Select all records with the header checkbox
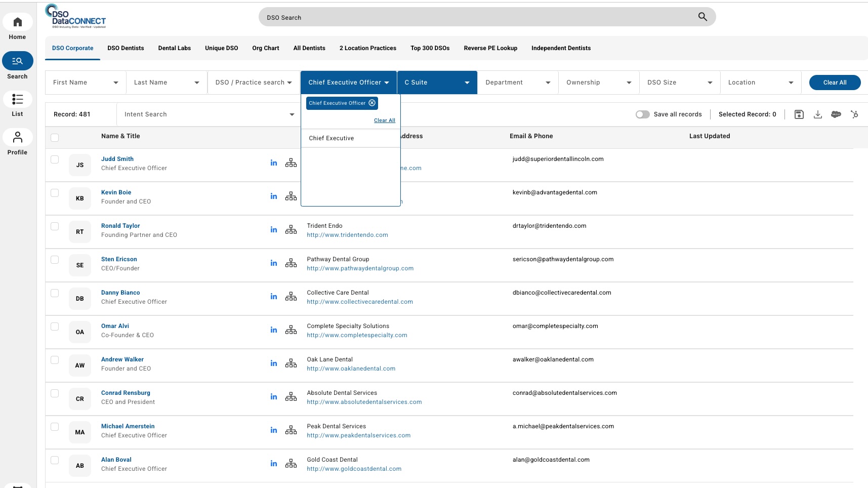Viewport: 868px width, 488px height. pyautogui.click(x=55, y=137)
